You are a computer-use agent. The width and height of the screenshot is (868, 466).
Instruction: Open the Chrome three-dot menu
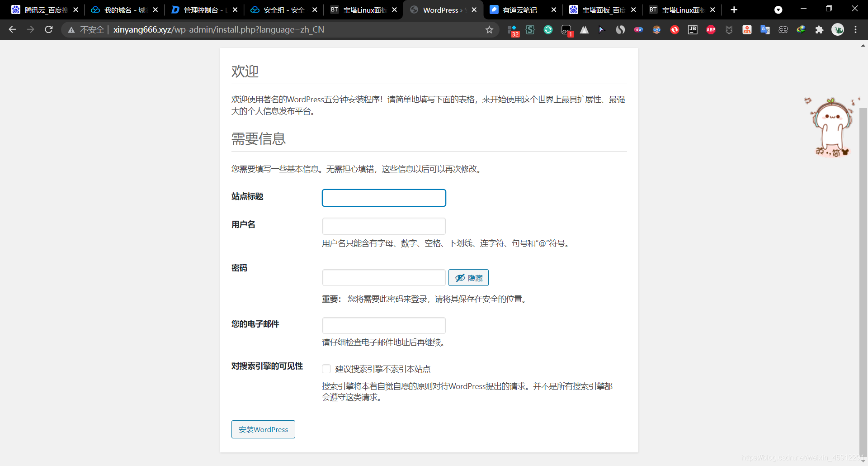[x=855, y=29]
